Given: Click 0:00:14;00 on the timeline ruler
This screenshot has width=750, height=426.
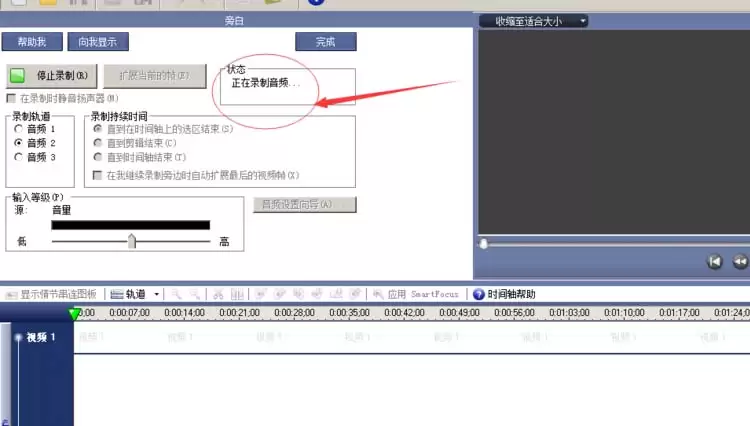Looking at the screenshot, I should (x=184, y=313).
